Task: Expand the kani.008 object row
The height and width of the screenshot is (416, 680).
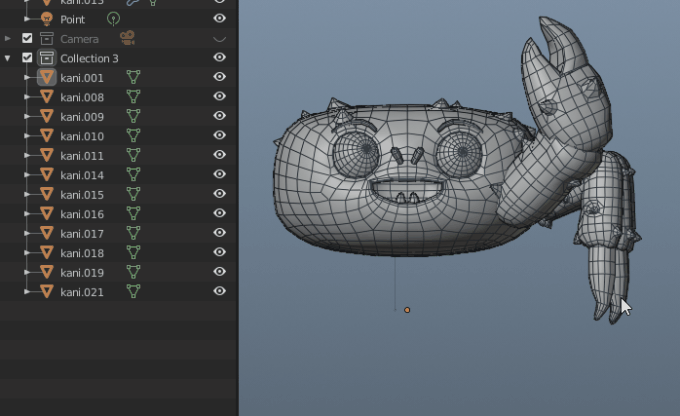Action: pyautogui.click(x=27, y=97)
